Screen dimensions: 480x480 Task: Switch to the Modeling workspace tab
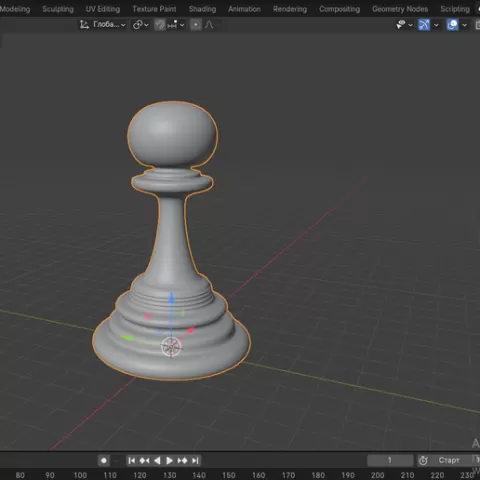14,9
